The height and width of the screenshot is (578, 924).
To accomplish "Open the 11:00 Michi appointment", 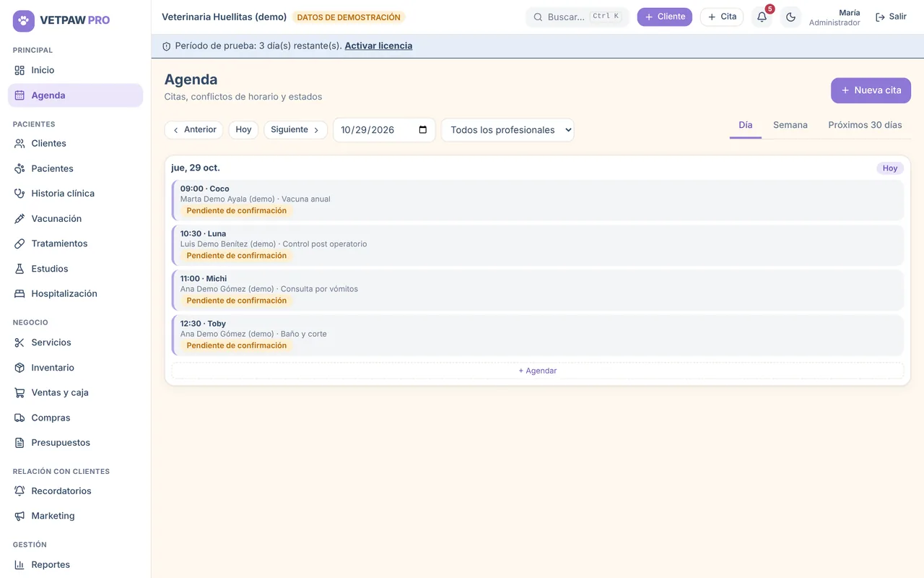I will click(538, 290).
